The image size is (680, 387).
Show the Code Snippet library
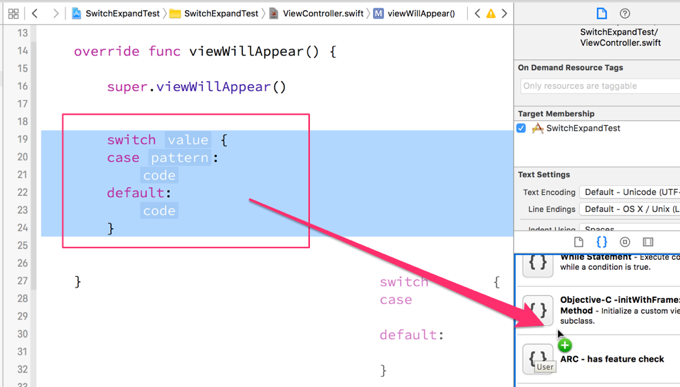(602, 242)
